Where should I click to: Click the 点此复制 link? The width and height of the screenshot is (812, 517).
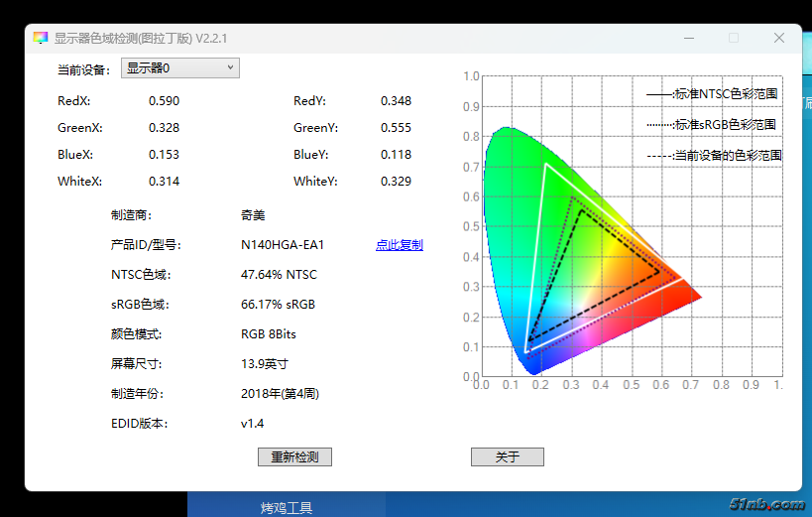click(x=399, y=245)
